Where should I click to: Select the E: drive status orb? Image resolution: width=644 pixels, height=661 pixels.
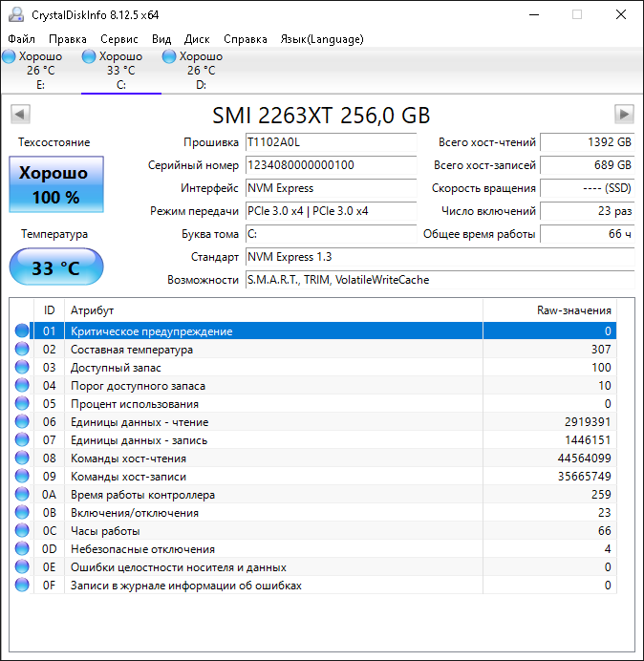[x=9, y=56]
